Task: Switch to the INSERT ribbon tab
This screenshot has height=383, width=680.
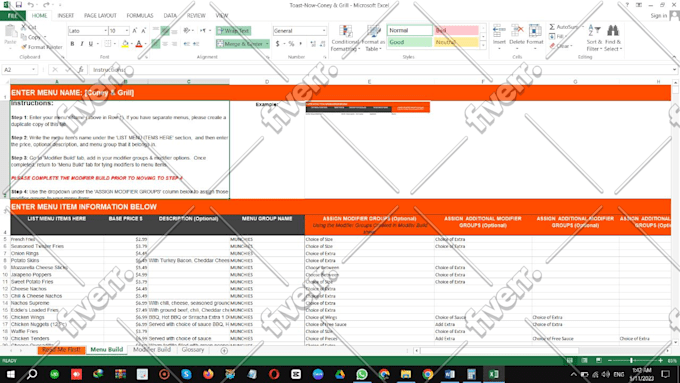Action: point(65,16)
